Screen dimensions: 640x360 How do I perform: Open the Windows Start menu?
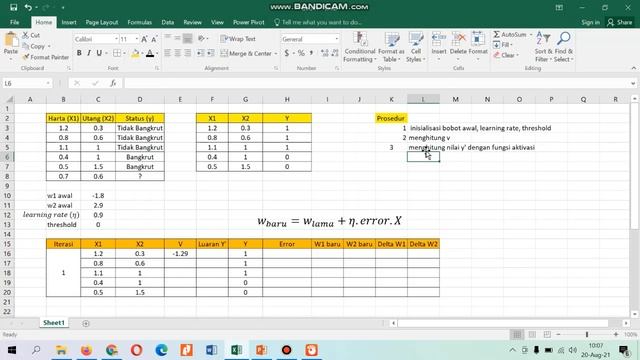(11, 350)
